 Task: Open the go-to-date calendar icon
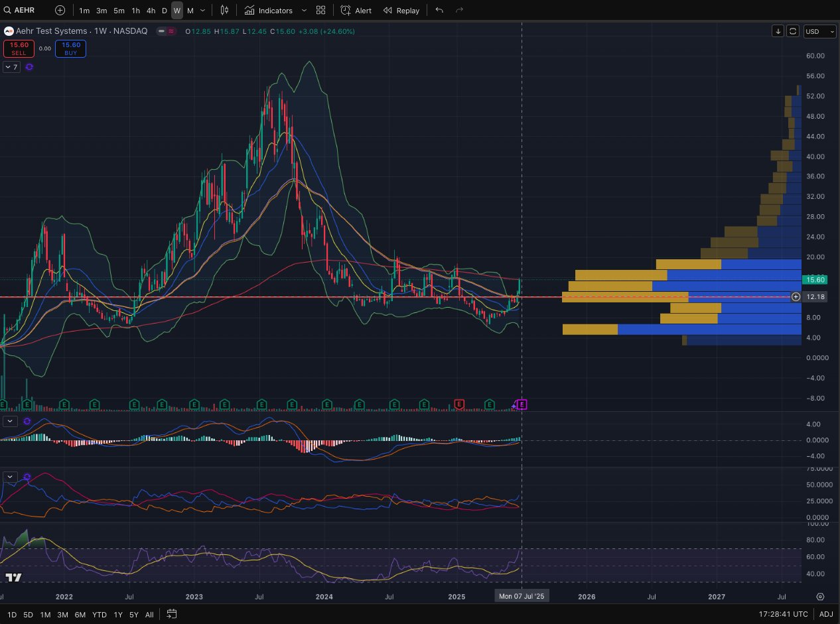pyautogui.click(x=172, y=614)
